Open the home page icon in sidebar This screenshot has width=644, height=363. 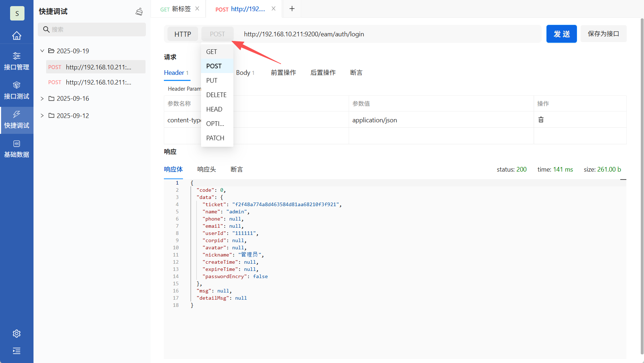click(17, 36)
